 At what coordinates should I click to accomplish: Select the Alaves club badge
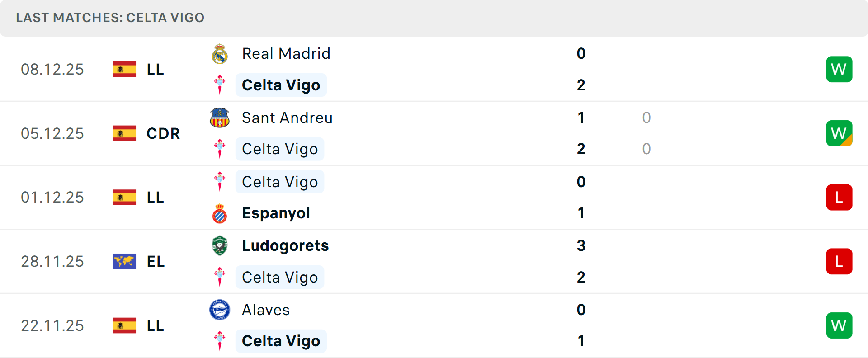click(220, 310)
